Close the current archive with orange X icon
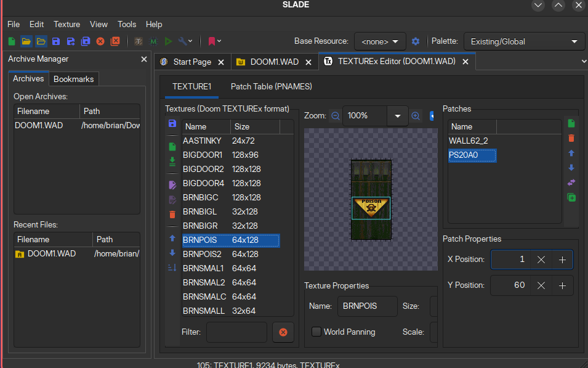The image size is (588, 368). pos(100,41)
